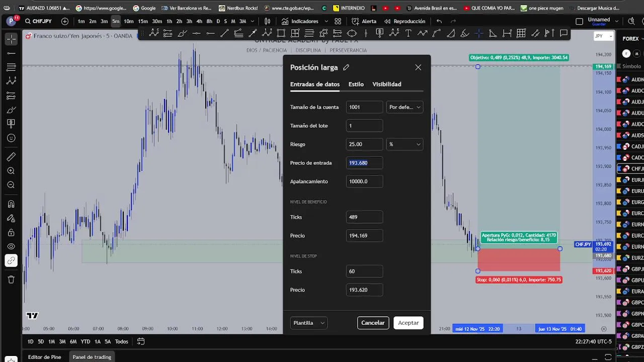Select the 1D date range
Screen dimensions: 644x362
[x=30, y=341]
